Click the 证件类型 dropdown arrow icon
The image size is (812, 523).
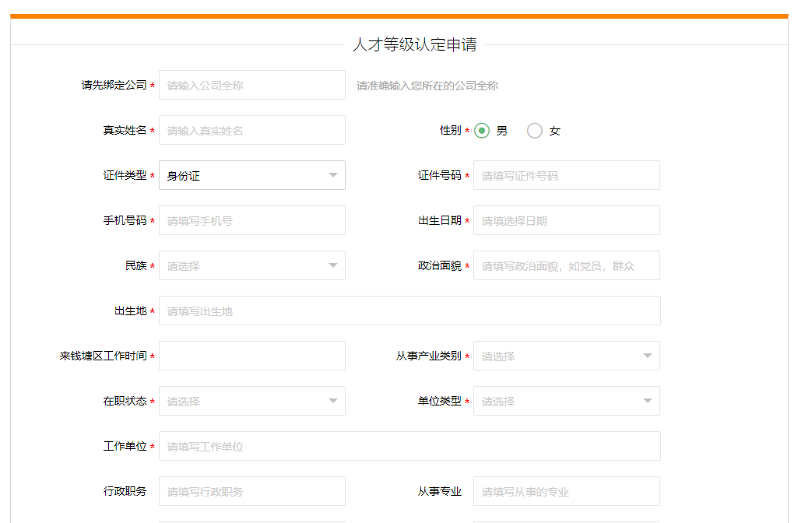(x=333, y=175)
